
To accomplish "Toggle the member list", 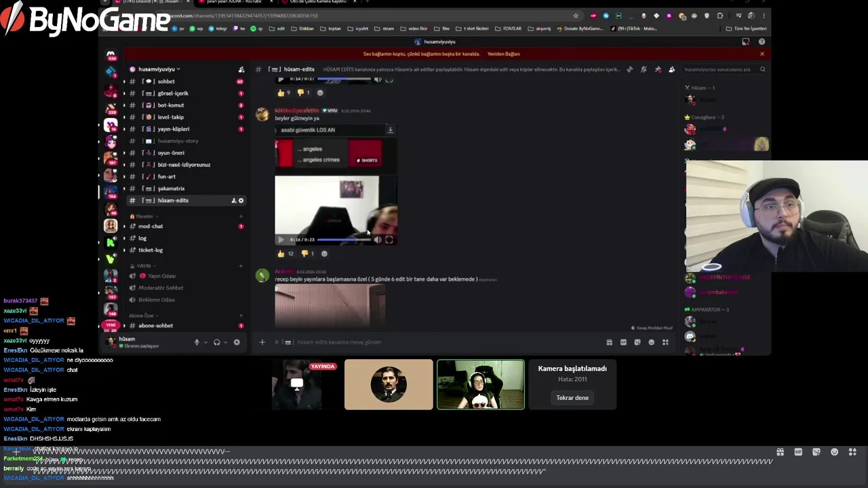I will [x=672, y=69].
